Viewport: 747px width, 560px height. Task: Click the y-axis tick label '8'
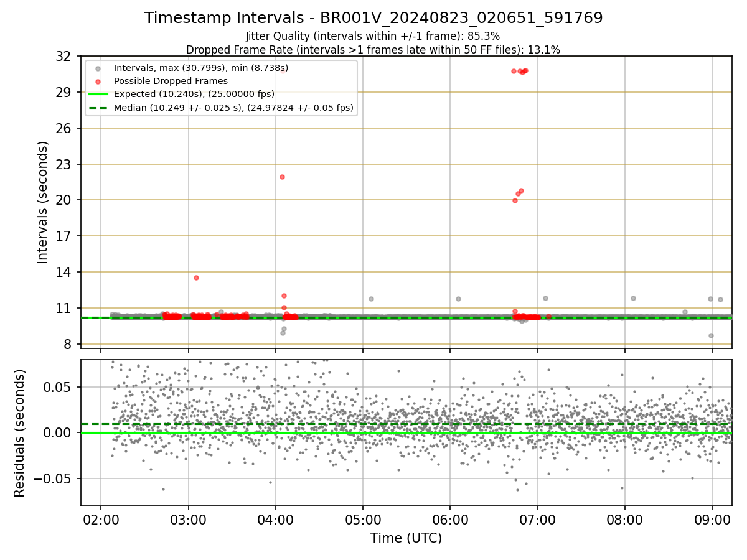[68, 344]
